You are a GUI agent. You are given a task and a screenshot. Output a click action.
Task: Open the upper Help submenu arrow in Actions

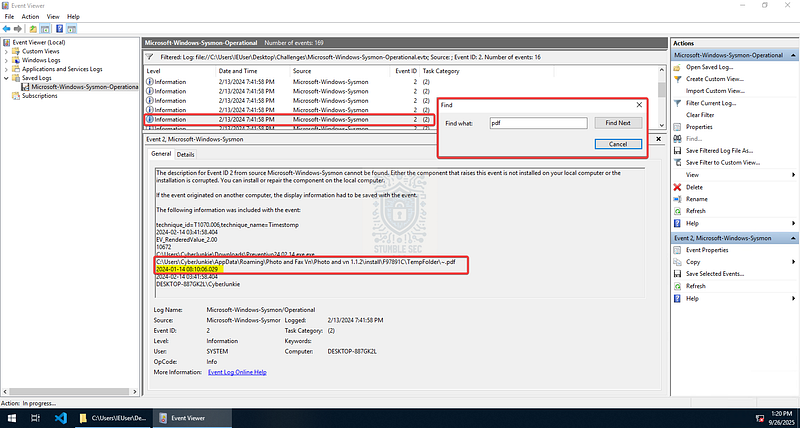coord(793,223)
